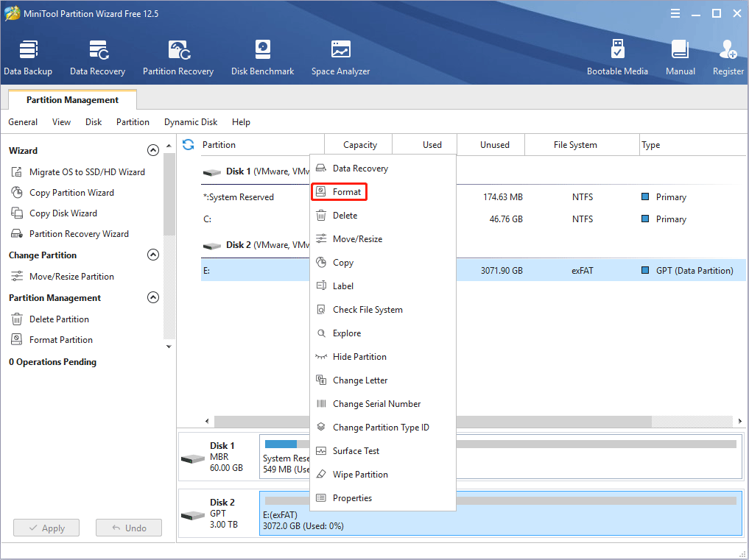Choose Delete in the context menu
Viewport: 749px width, 560px height.
pos(383,216)
